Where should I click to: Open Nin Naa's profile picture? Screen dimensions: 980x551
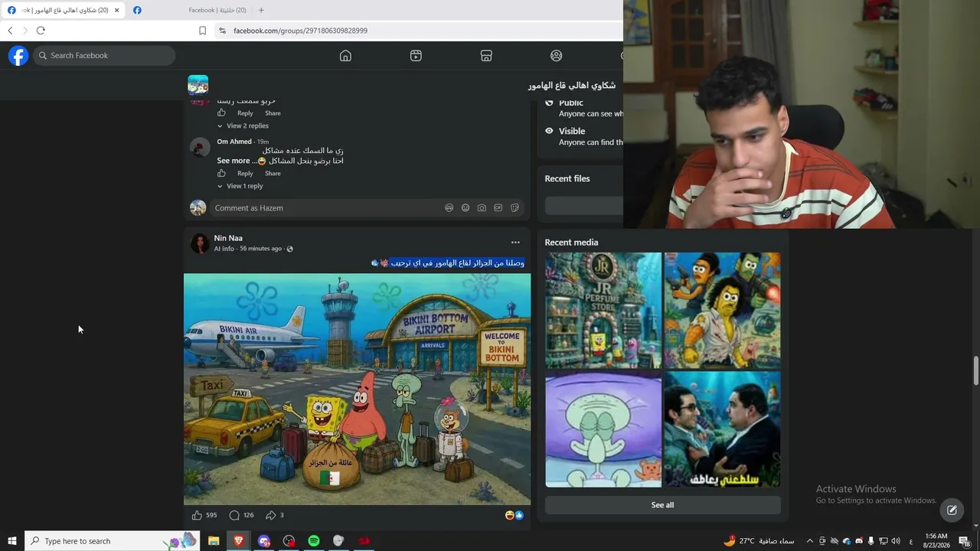click(x=200, y=243)
